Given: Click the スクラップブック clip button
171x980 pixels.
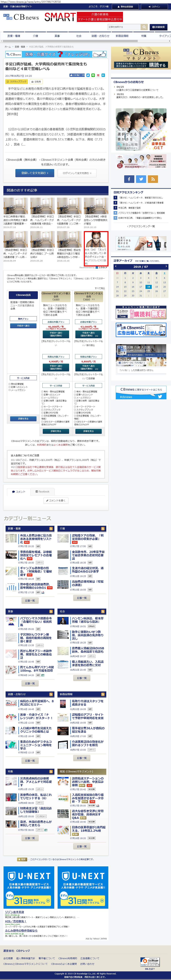Looking at the screenshot, I should (x=16, y=81).
